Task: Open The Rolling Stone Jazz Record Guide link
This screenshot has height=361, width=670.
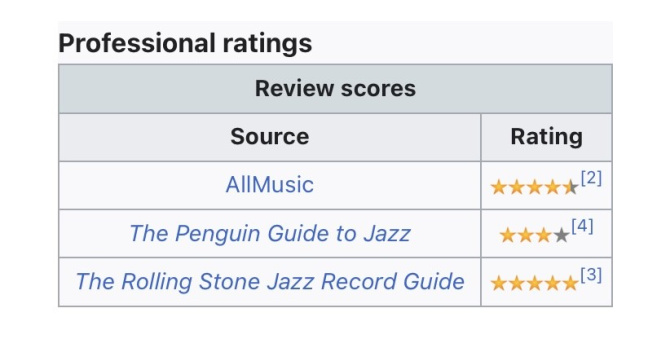Action: pos(270,282)
